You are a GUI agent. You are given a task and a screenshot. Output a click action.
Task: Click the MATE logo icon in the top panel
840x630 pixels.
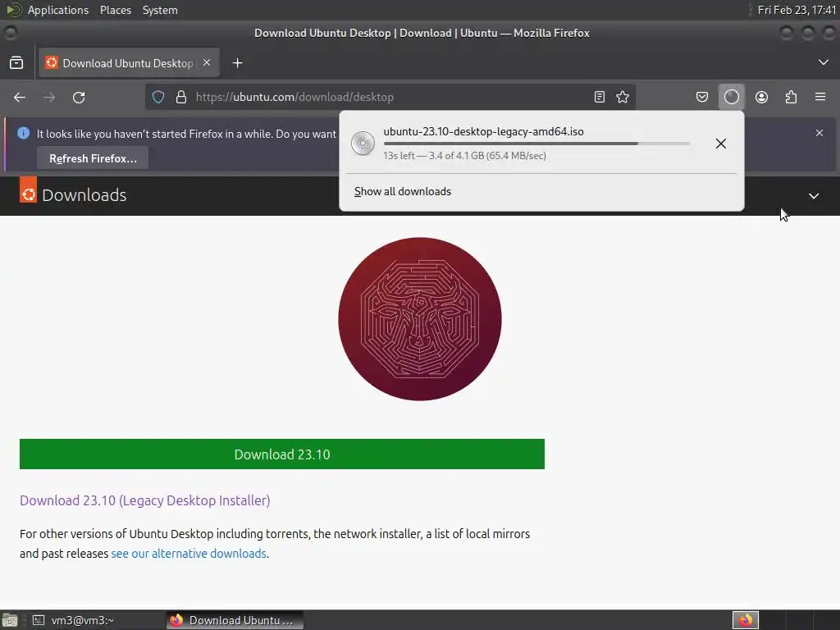tap(13, 10)
